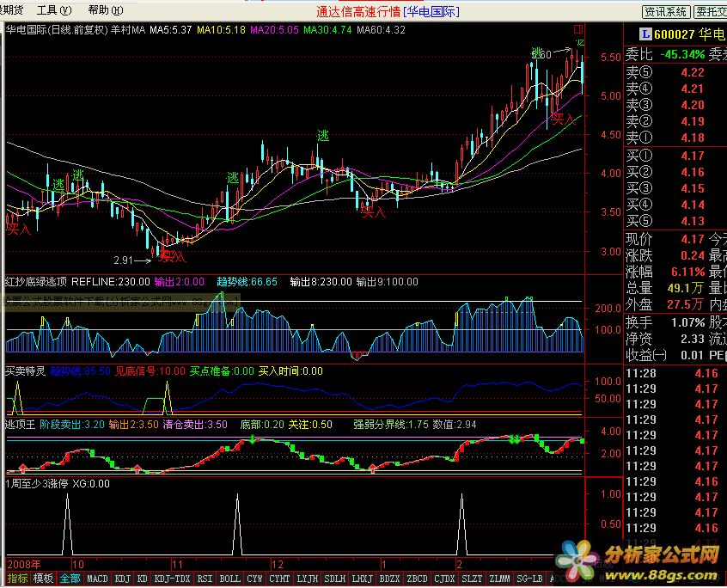Switch to the 指标 tab
Image resolution: width=727 pixels, height=588 pixels.
pyautogui.click(x=18, y=579)
